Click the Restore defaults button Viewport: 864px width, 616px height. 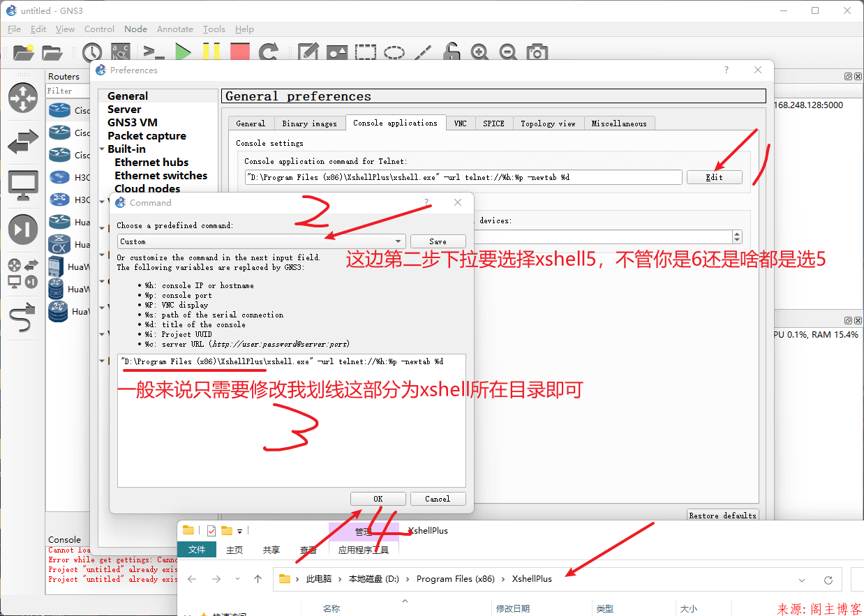(x=722, y=515)
